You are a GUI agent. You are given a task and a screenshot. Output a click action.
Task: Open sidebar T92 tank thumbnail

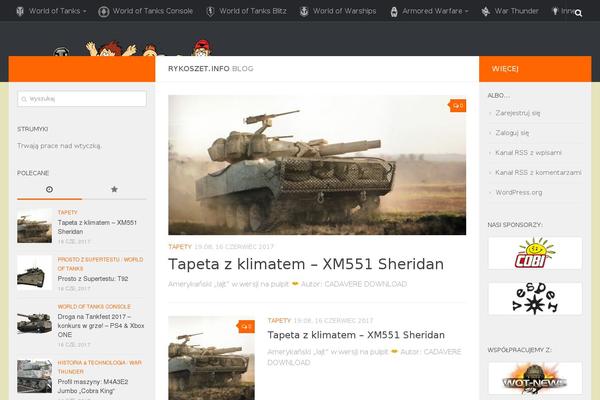click(x=34, y=273)
